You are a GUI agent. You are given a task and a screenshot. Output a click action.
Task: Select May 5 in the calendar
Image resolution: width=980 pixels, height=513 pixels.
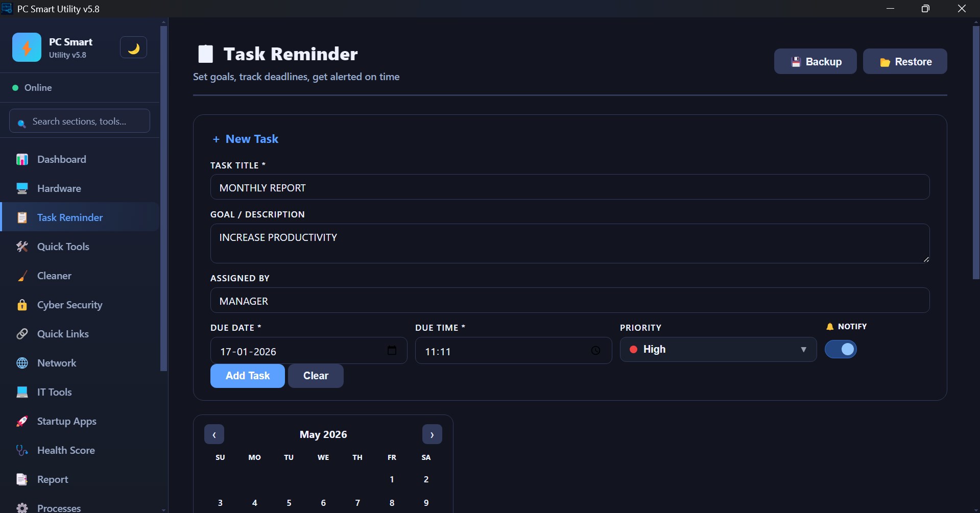pyautogui.click(x=289, y=503)
